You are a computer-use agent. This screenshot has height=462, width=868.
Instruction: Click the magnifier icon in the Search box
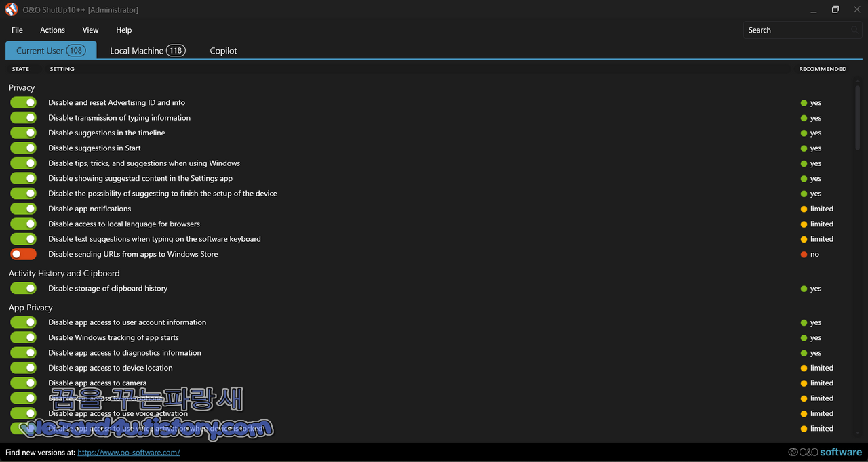click(x=854, y=30)
